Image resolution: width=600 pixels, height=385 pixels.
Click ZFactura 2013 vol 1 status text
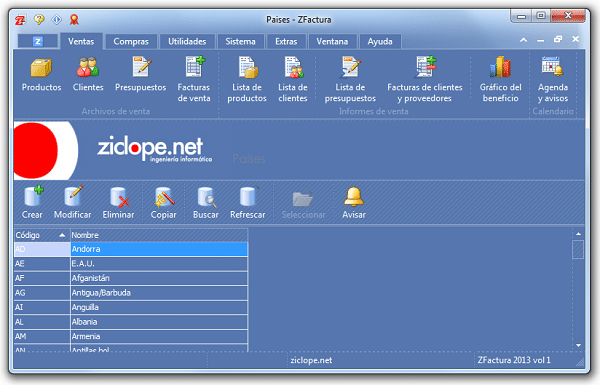[514, 360]
